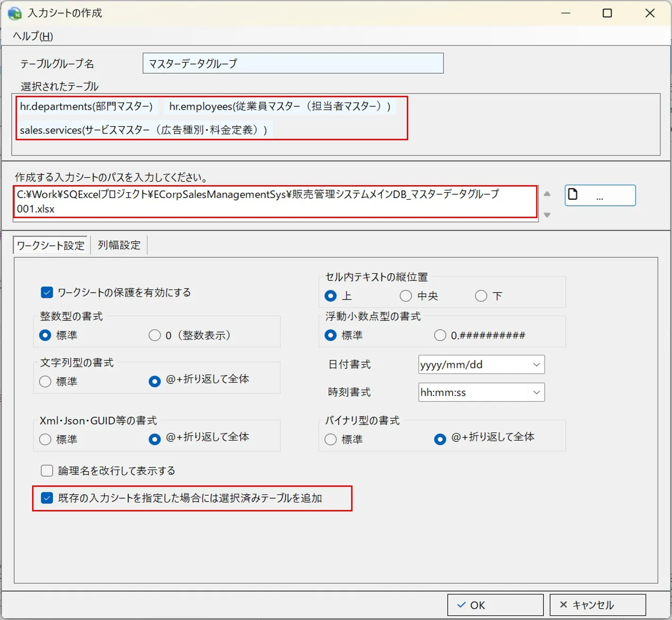
Task: Click the file browse button with document icon
Action: point(600,195)
